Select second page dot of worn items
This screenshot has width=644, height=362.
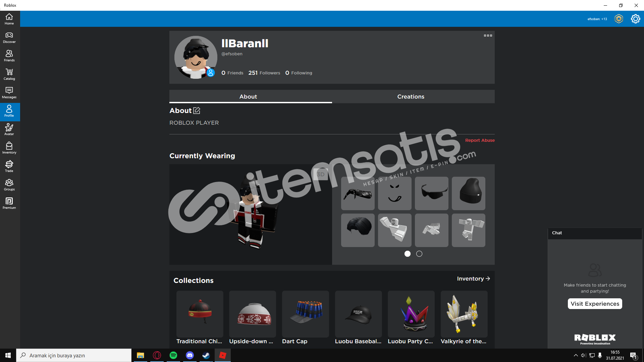pyautogui.click(x=419, y=254)
